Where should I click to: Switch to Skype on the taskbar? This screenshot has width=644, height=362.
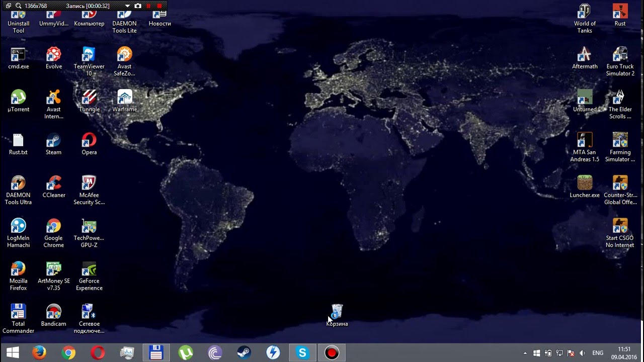coord(302,353)
